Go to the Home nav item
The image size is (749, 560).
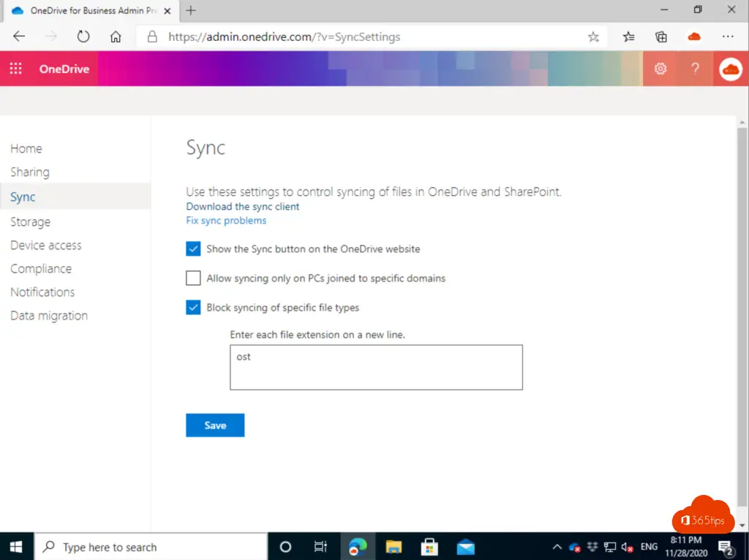point(26,148)
